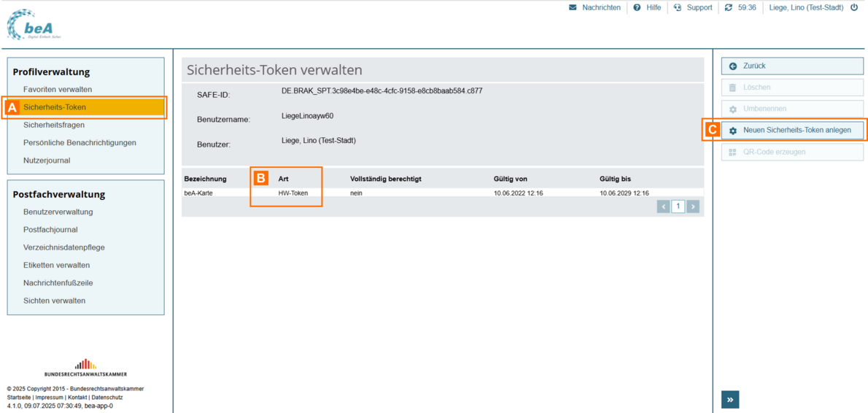
Task: Open the Datenschutz footer link
Action: point(107,398)
